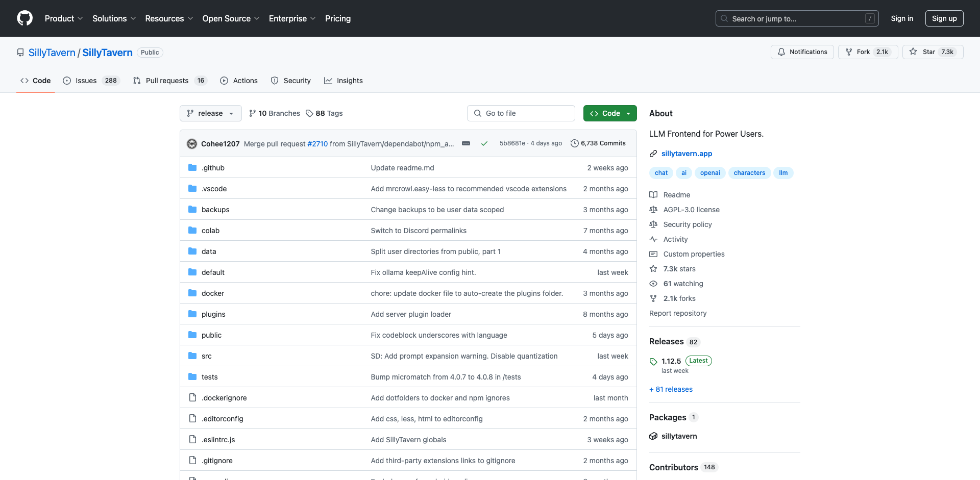This screenshot has width=980, height=480.
Task: Click the Pricing link
Action: [x=338, y=18]
